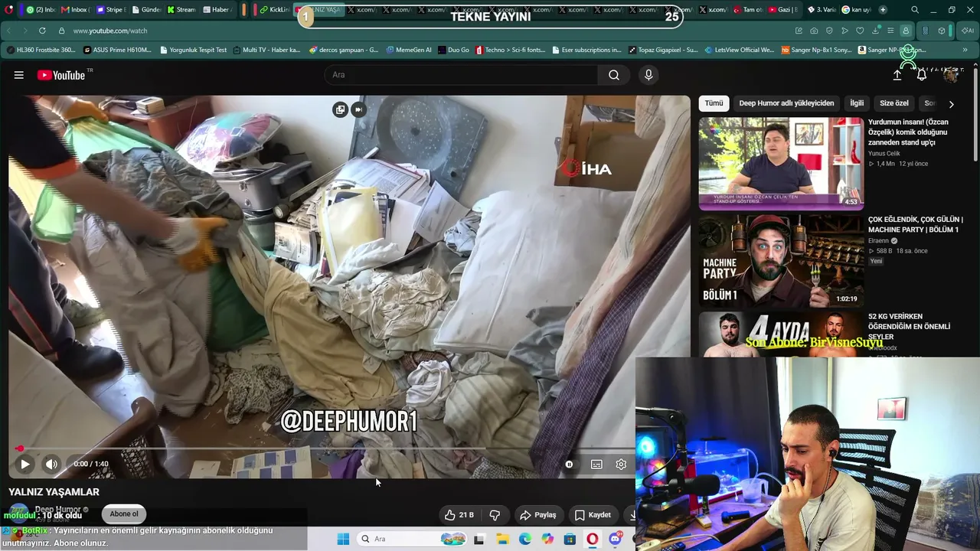The image size is (980, 551).
Task: Visit the Elraenn channel link
Action: coord(878,241)
